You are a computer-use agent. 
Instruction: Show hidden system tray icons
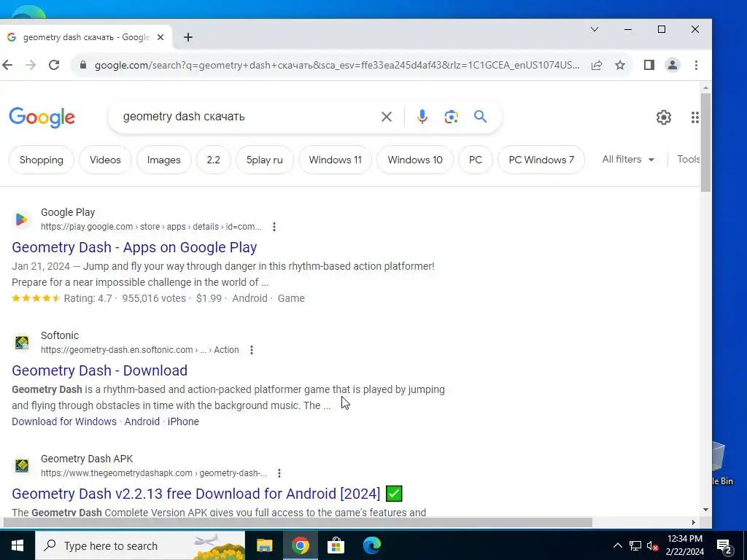tap(617, 545)
